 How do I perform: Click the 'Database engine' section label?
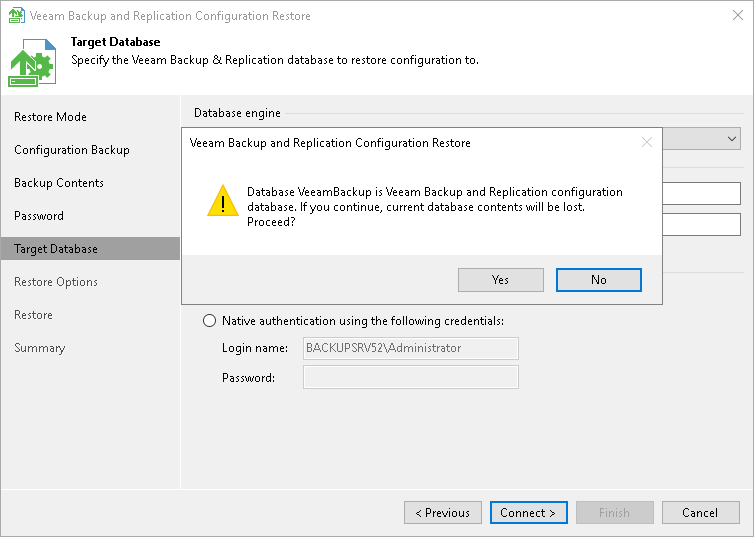(237, 113)
